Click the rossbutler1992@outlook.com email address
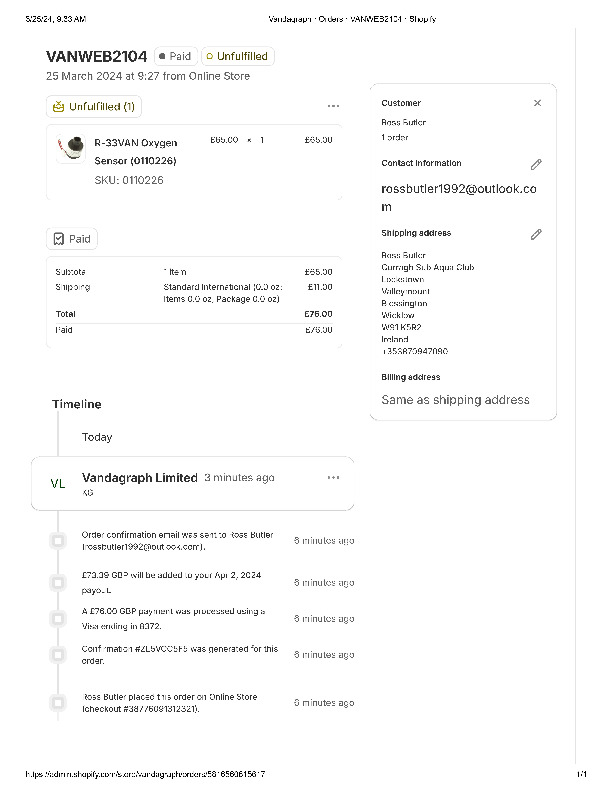 (x=458, y=197)
